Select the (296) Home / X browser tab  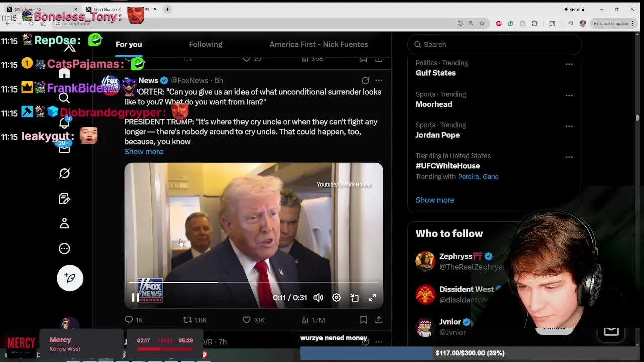pyautogui.click(x=42, y=9)
